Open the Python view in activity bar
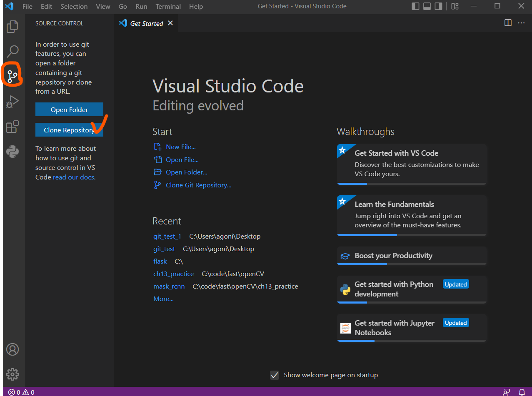Screen dimensions: 532x396 click(x=12, y=152)
